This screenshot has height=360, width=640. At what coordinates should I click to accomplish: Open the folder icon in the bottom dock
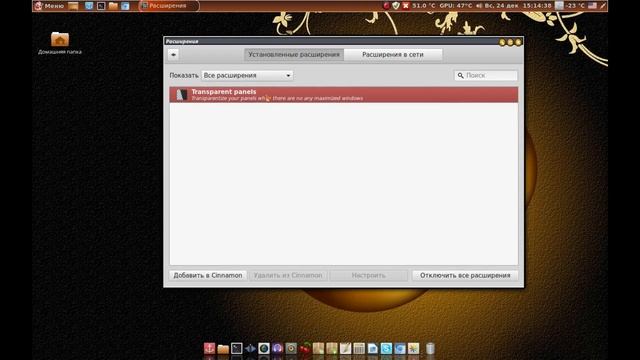tap(223, 349)
